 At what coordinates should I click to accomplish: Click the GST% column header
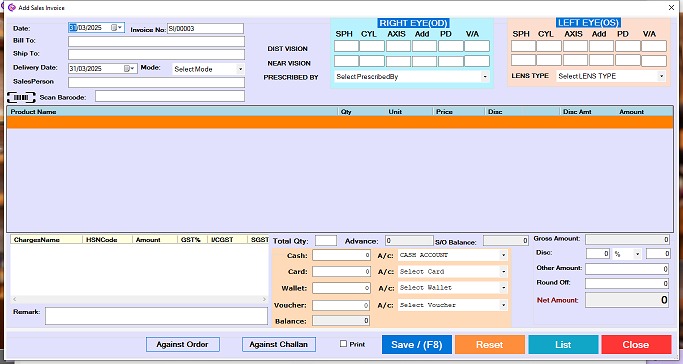pyautogui.click(x=190, y=240)
